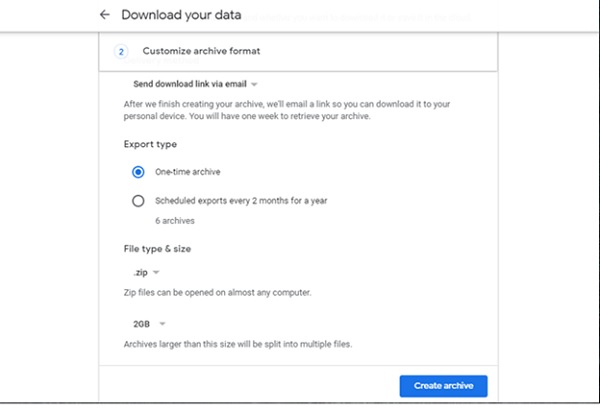Select the One-time archive radio button
This screenshot has height=411, width=600.
(x=138, y=172)
